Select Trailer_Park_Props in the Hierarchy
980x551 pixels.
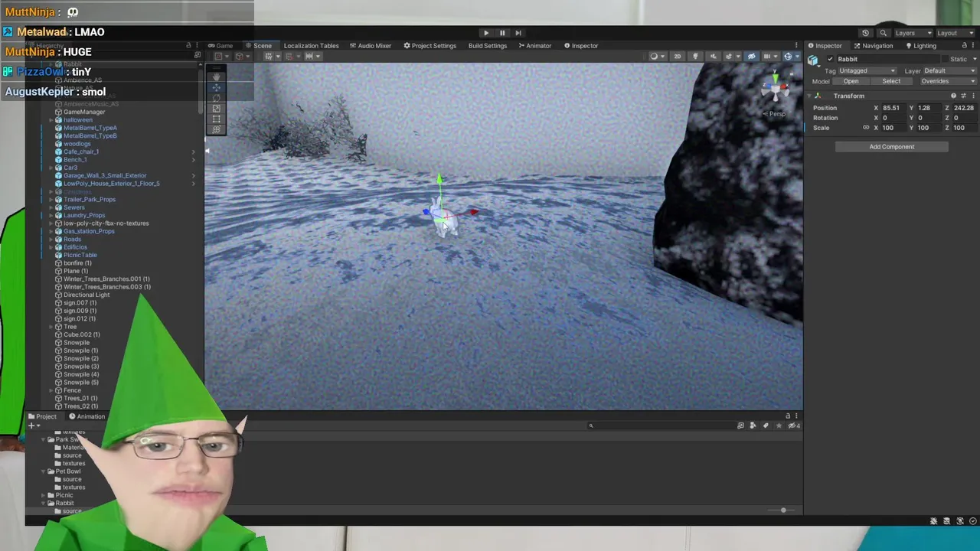pos(90,200)
